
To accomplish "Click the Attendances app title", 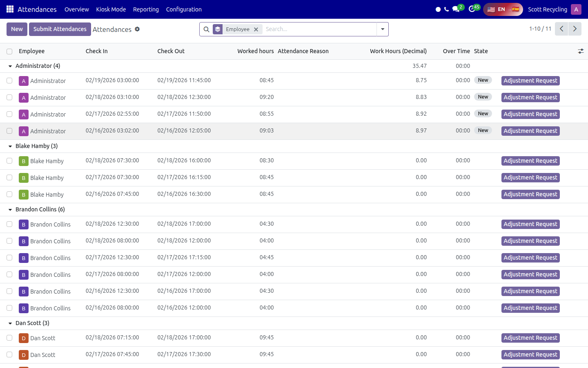I will 37,9.
